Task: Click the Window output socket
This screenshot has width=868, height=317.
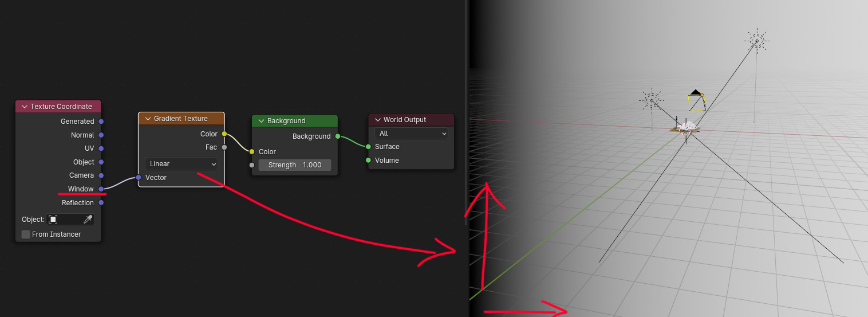Action: [101, 189]
